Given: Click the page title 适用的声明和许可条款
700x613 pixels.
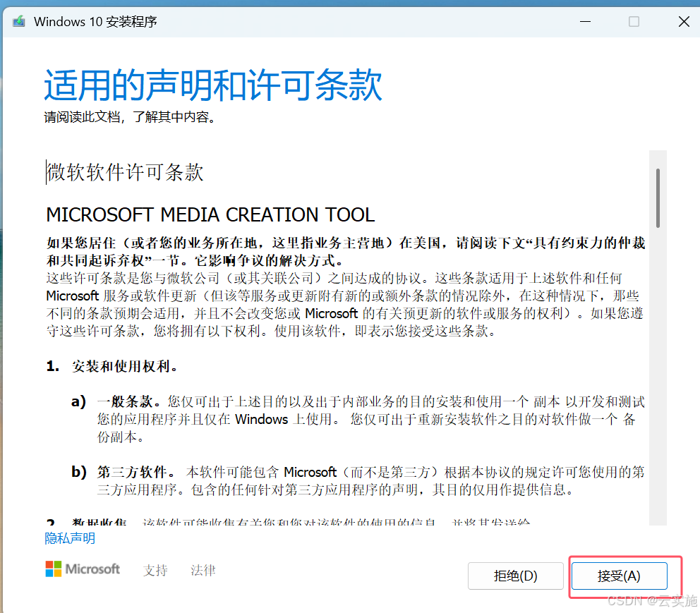Looking at the screenshot, I should 213,85.
